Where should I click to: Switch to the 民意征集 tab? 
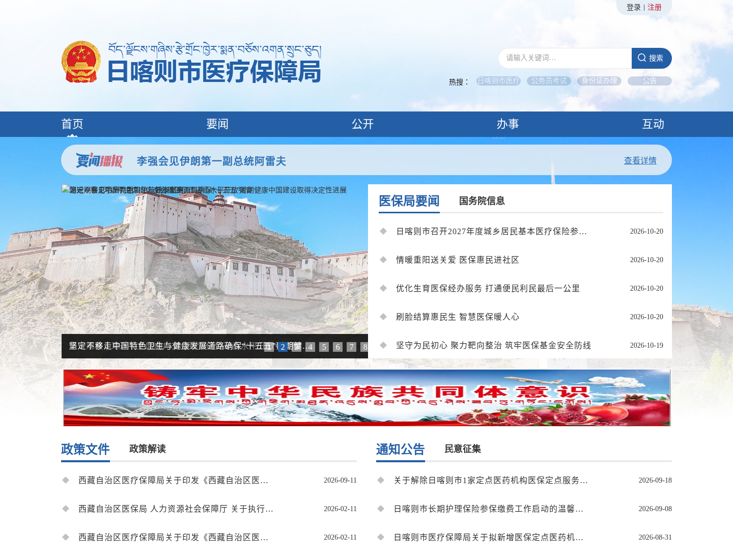(x=463, y=449)
